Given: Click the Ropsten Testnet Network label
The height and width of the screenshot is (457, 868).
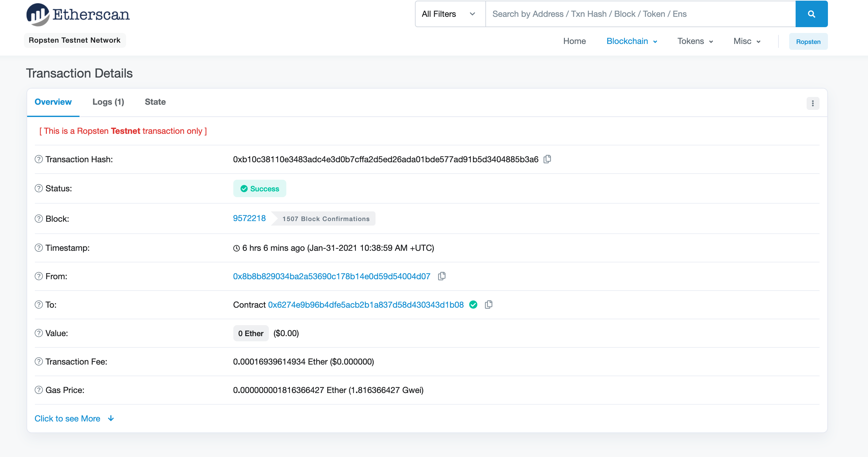Looking at the screenshot, I should point(74,40).
